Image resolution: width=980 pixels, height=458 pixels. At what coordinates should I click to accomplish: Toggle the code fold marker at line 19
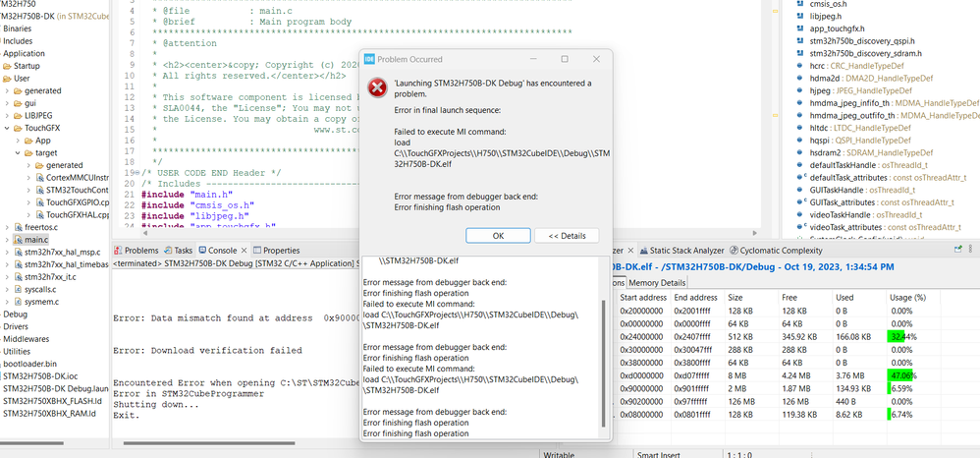click(136, 173)
